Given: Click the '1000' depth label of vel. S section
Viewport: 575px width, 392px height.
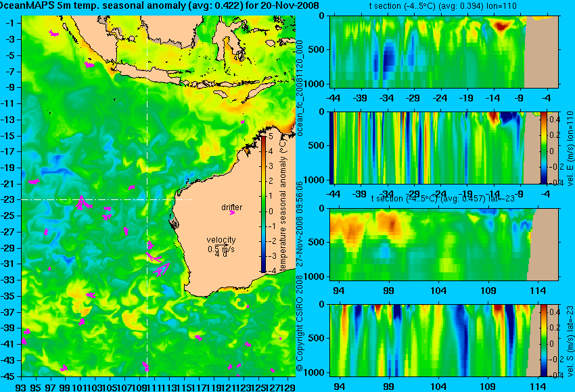Looking at the screenshot, I should (315, 372).
